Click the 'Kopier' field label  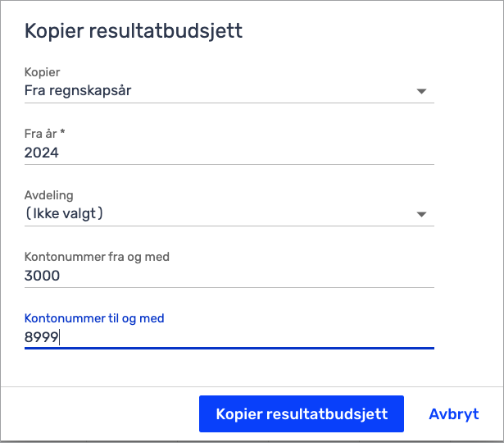pos(42,72)
